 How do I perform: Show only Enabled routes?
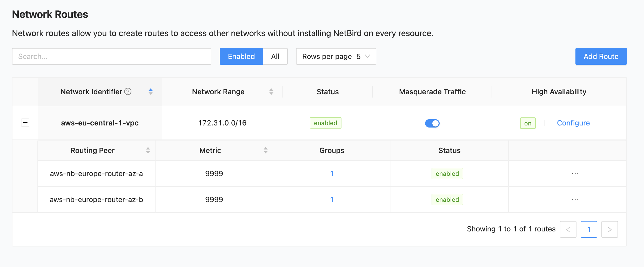click(241, 56)
